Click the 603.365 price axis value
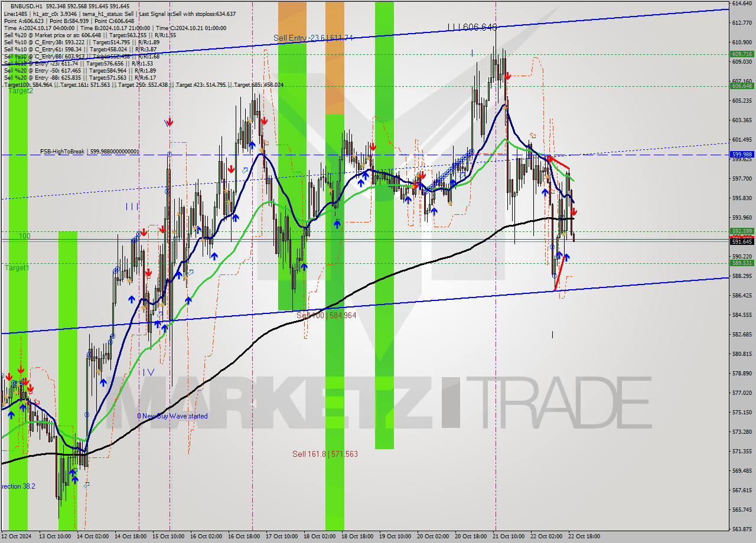Viewport: 756px width, 543px height. click(x=742, y=120)
